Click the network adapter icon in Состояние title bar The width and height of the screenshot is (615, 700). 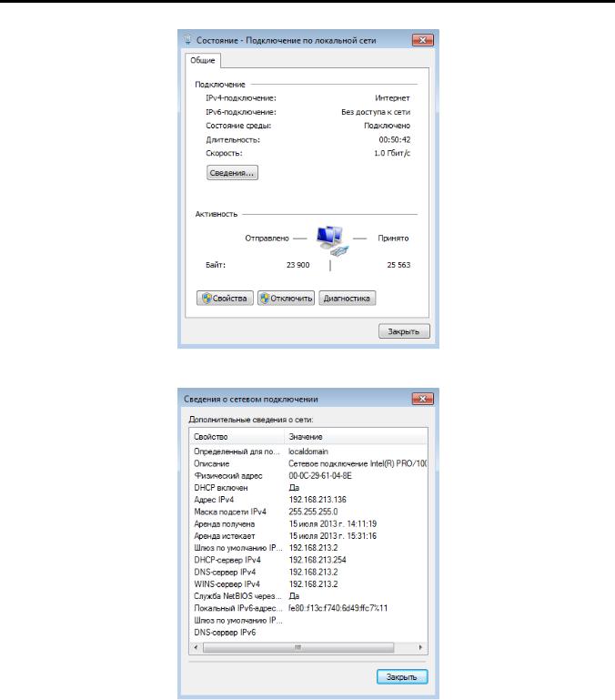[188, 40]
